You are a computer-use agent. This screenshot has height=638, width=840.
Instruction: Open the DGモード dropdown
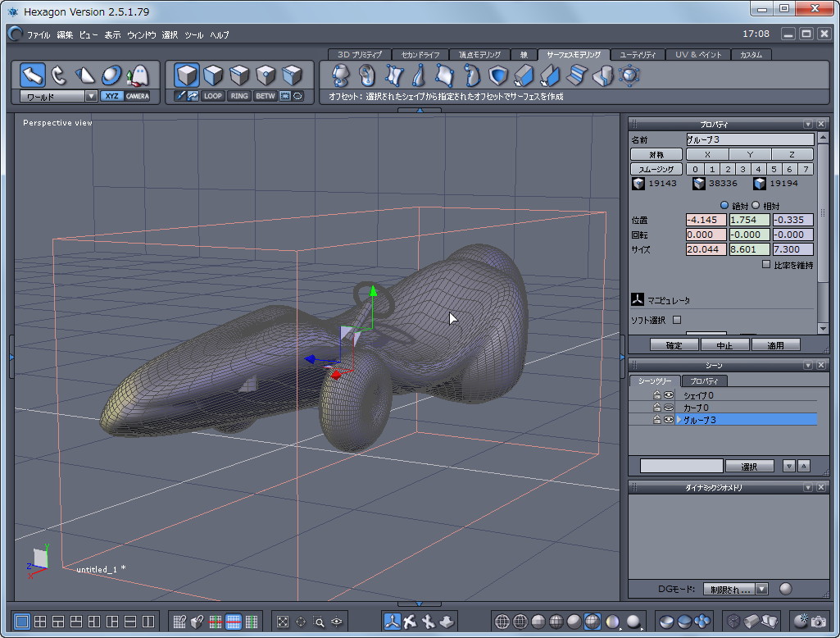pyautogui.click(x=761, y=589)
